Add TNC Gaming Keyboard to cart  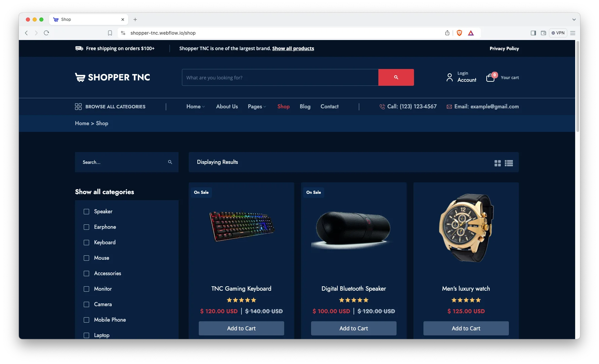click(241, 328)
